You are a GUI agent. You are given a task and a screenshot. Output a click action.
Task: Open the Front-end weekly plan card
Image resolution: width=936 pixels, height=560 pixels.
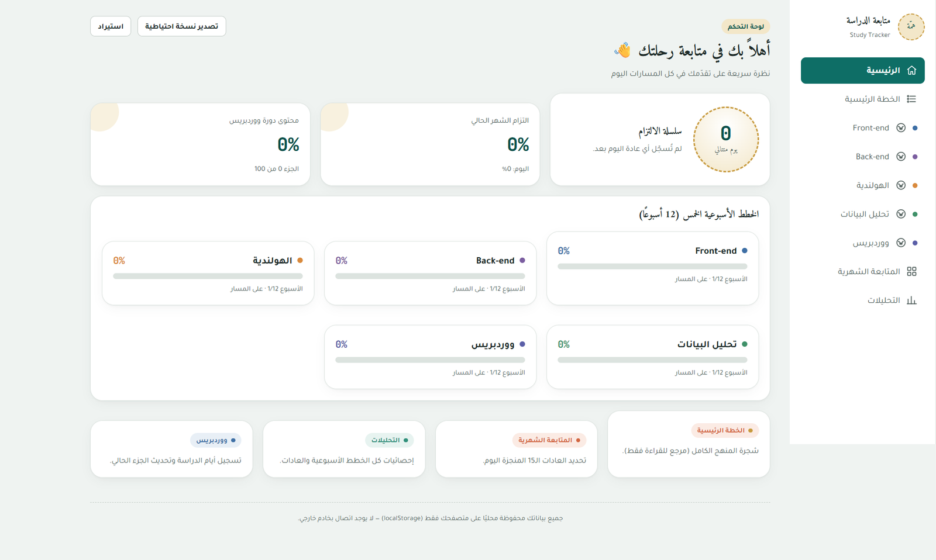point(652,268)
